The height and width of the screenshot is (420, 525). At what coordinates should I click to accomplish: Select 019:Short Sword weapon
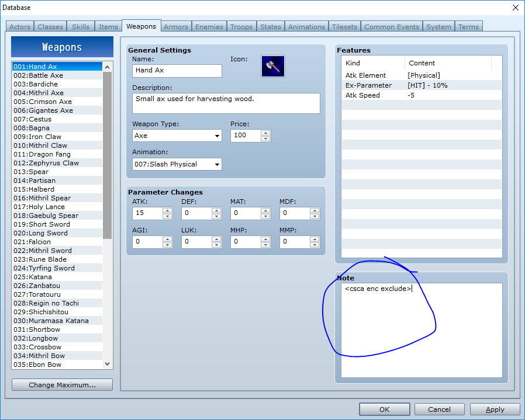tap(57, 224)
